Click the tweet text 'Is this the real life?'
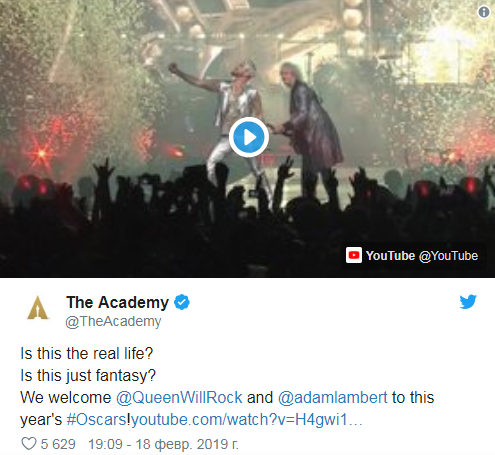 click(87, 353)
